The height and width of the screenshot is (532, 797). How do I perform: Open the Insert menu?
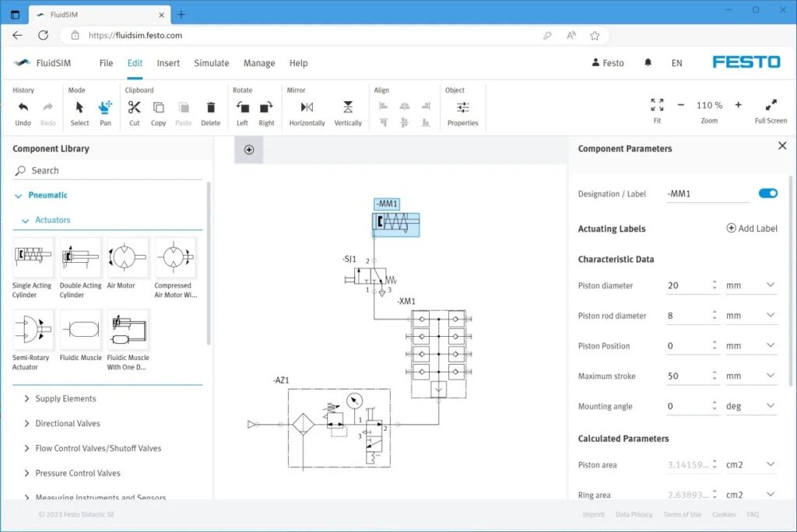168,63
